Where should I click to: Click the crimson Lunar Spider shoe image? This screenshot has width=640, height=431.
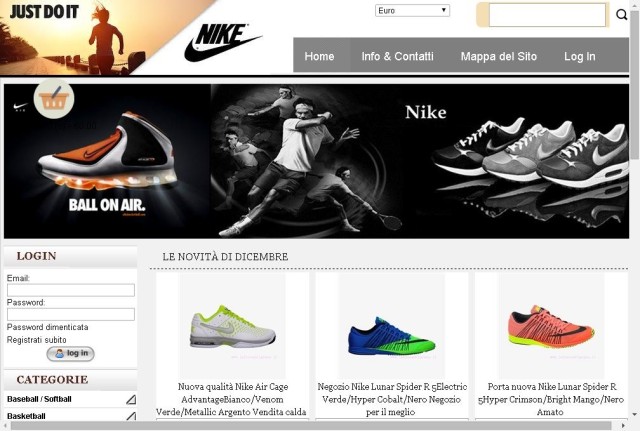[x=551, y=327]
